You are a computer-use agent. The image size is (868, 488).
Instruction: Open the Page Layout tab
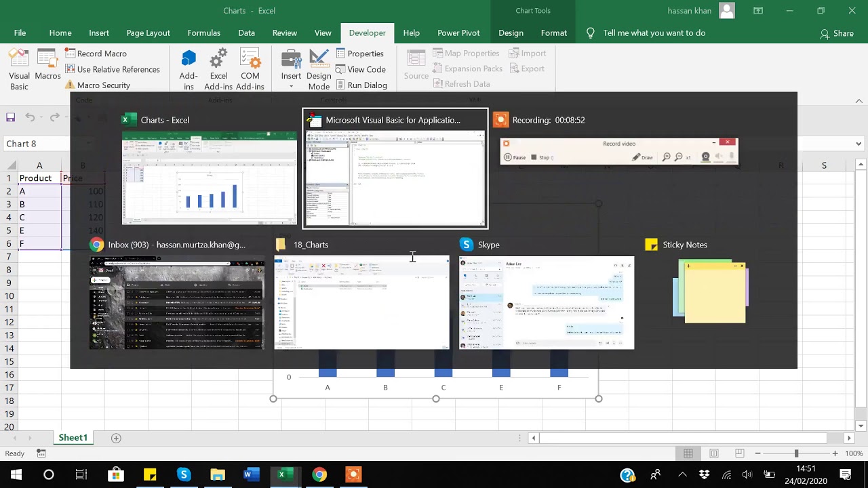click(148, 33)
